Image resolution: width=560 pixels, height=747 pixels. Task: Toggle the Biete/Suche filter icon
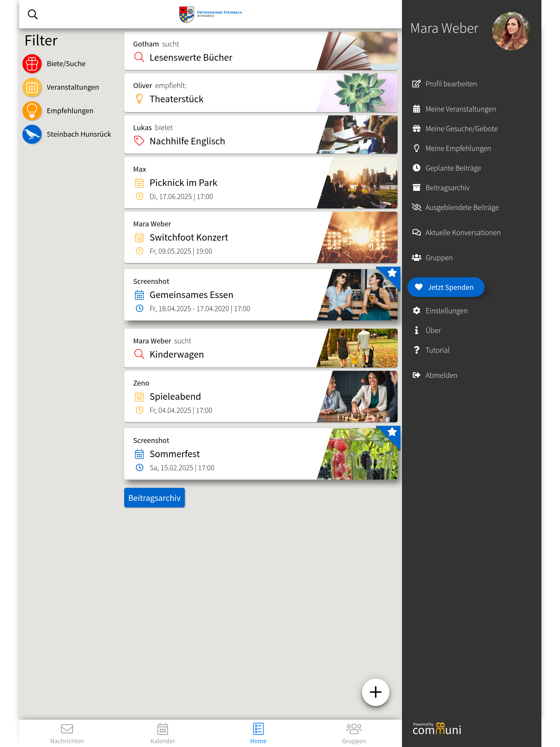32,64
